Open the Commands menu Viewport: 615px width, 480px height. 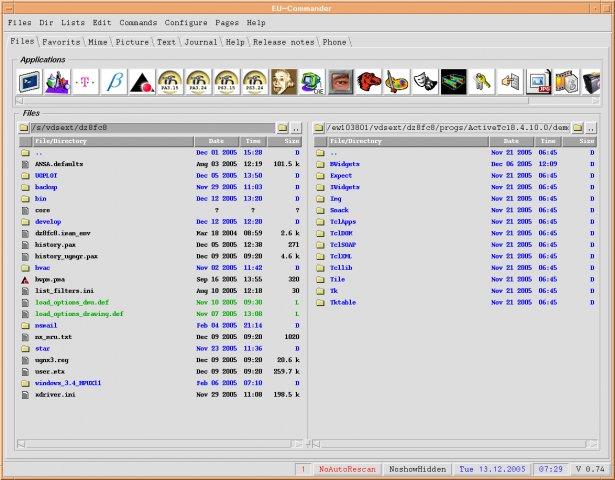click(138, 22)
